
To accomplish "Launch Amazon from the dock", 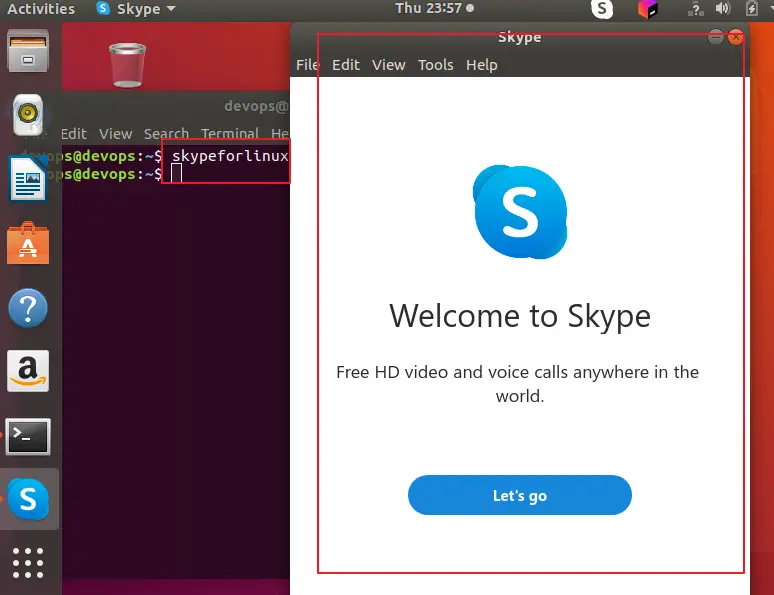I will tap(28, 371).
